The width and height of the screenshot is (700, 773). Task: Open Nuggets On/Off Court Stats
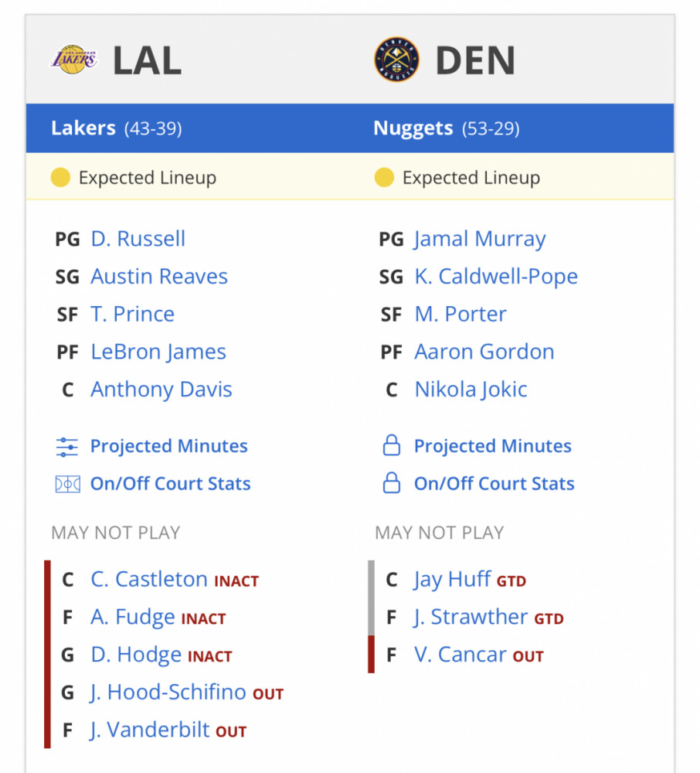click(x=494, y=484)
